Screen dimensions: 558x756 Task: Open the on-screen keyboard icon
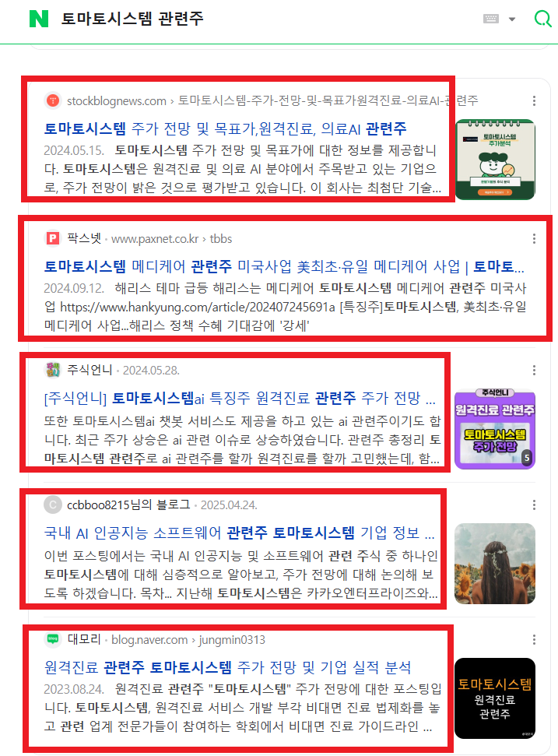pos(490,19)
